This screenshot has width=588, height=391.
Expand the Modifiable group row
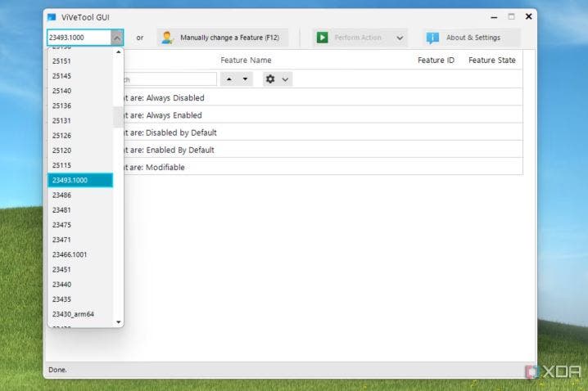323,167
